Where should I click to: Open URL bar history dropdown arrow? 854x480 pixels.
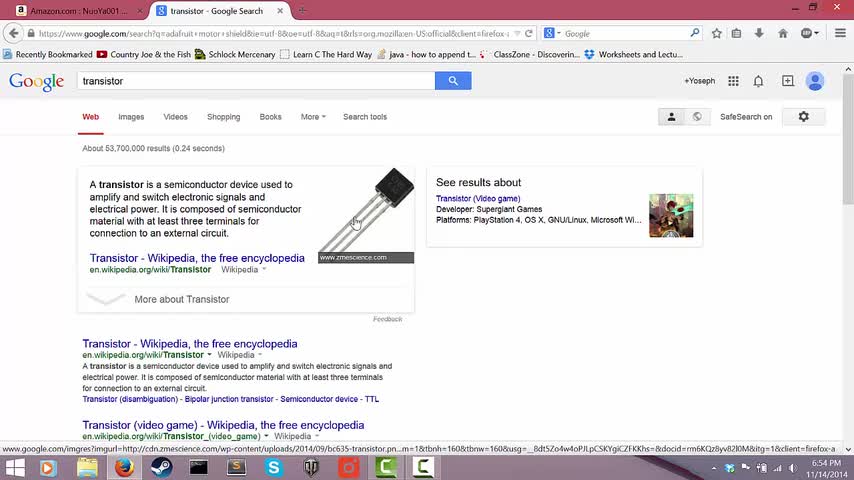[517, 33]
